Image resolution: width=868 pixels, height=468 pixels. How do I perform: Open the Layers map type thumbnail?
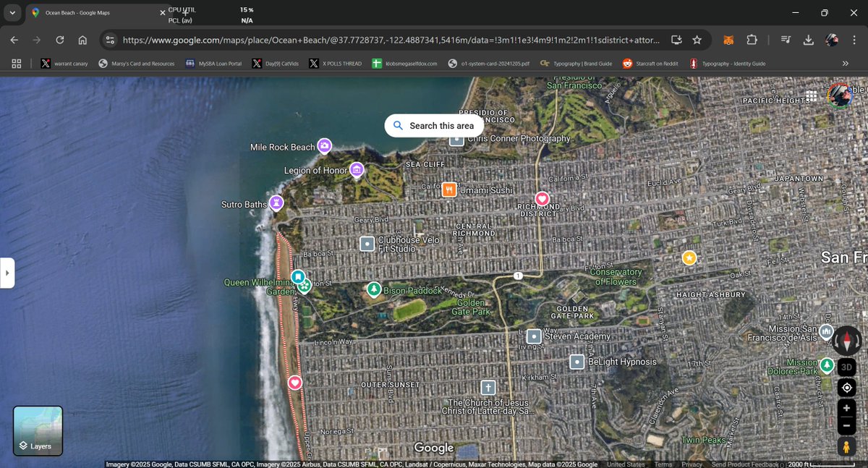pyautogui.click(x=38, y=431)
